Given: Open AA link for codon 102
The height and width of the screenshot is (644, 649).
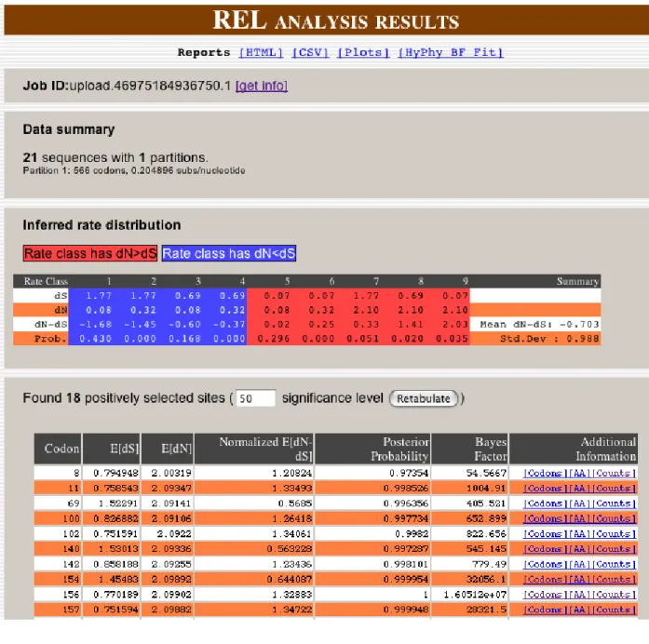Looking at the screenshot, I should click(579, 533).
